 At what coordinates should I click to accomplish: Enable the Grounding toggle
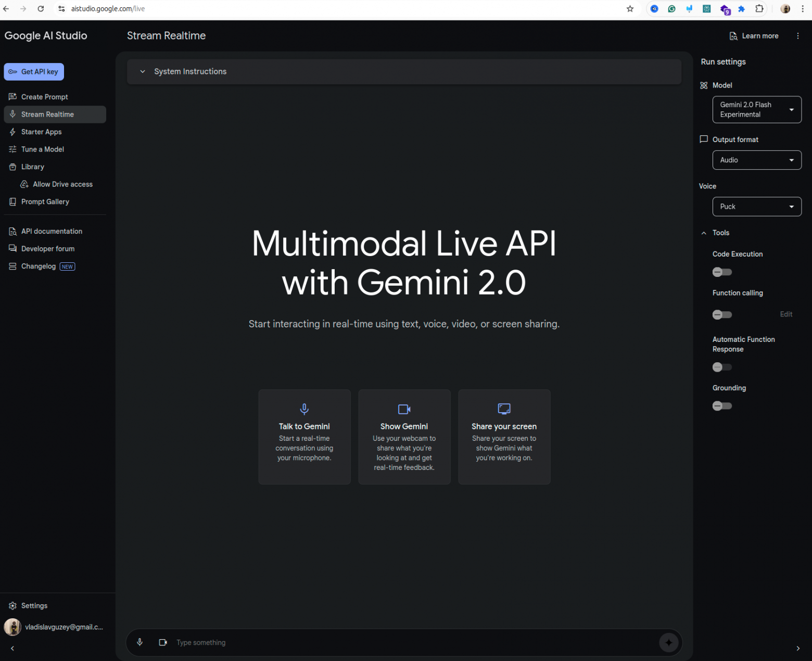[x=722, y=406]
